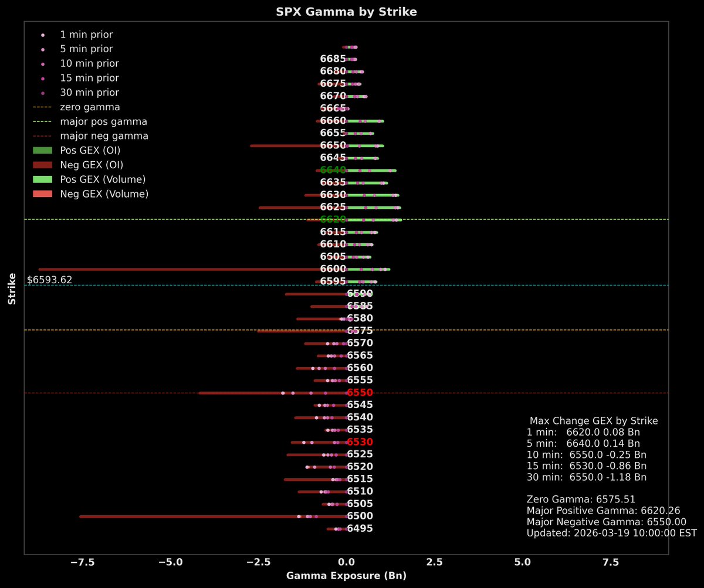704x588 pixels.
Task: Click strike label 6630
Action: click(x=333, y=195)
